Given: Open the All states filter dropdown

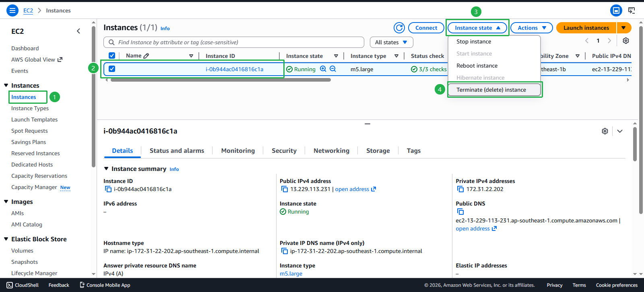Looking at the screenshot, I should (391, 42).
